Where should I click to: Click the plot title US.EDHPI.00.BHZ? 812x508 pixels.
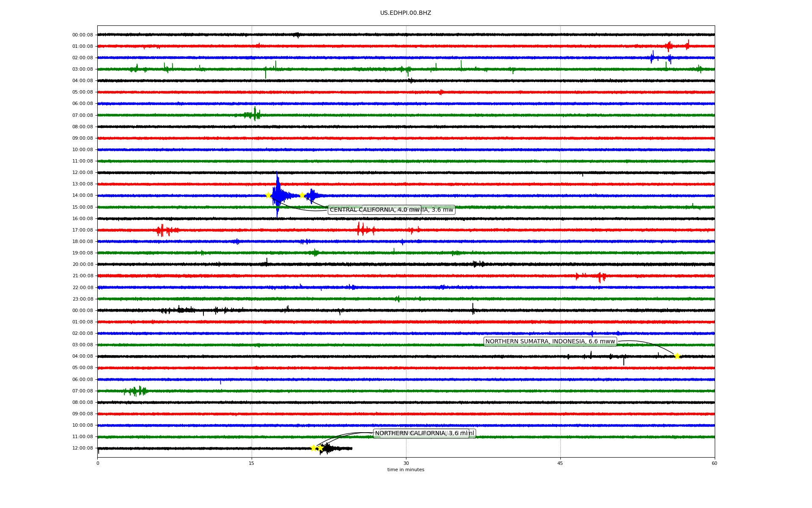pyautogui.click(x=406, y=13)
